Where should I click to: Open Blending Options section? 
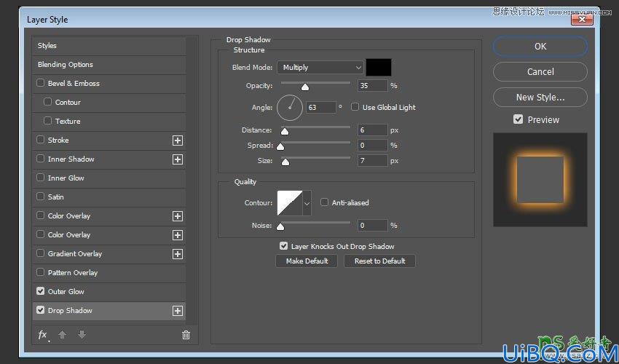(109, 65)
